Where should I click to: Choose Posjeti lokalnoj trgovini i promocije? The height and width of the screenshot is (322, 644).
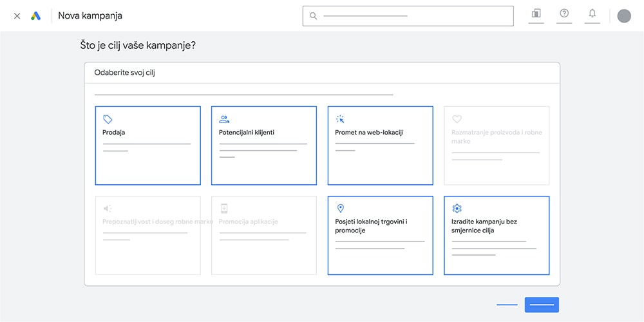point(380,236)
